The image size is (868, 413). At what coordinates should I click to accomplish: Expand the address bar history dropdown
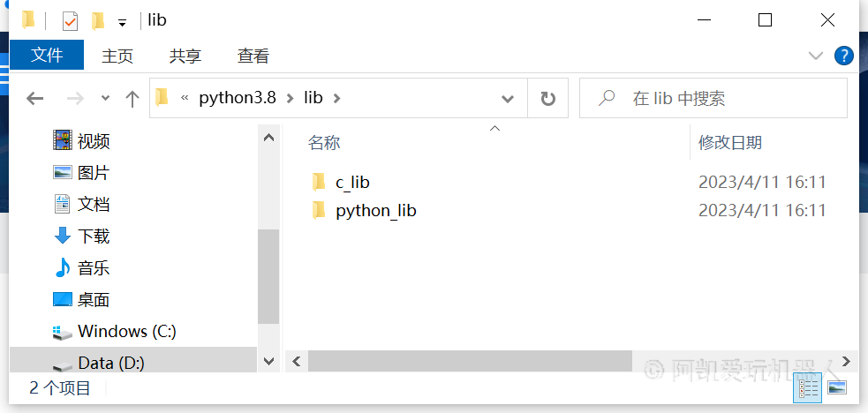tap(507, 99)
